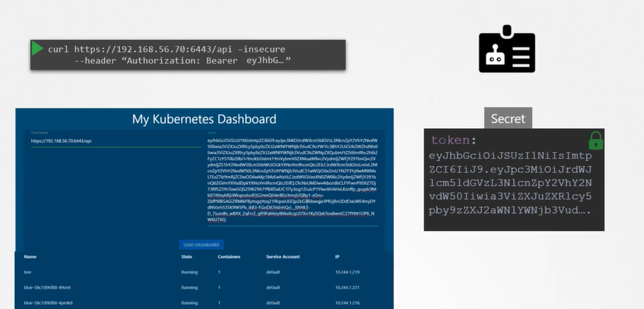Click the token value text in Secret box
The image size is (644, 309).
(x=510, y=183)
